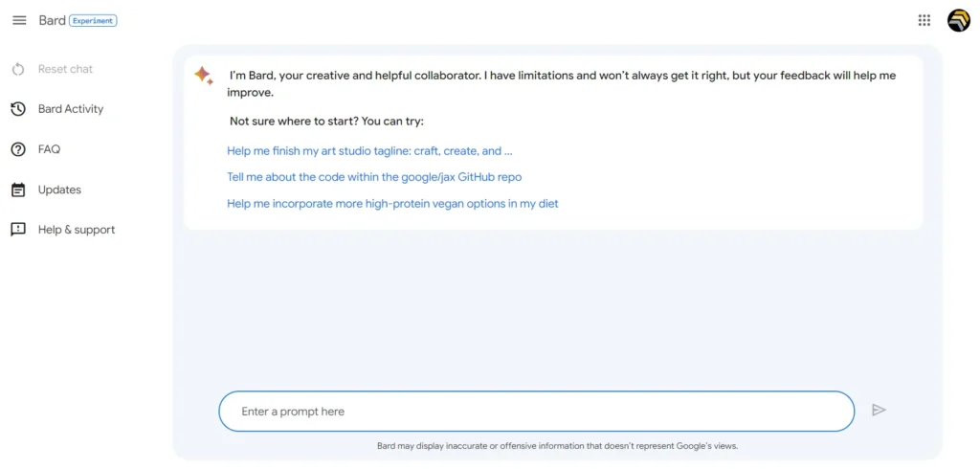Pick the high-protein vegan options suggestion

(392, 204)
